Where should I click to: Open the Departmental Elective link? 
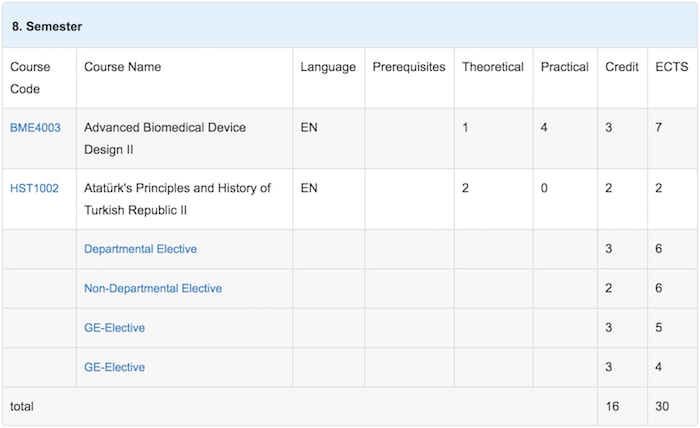[x=140, y=249]
